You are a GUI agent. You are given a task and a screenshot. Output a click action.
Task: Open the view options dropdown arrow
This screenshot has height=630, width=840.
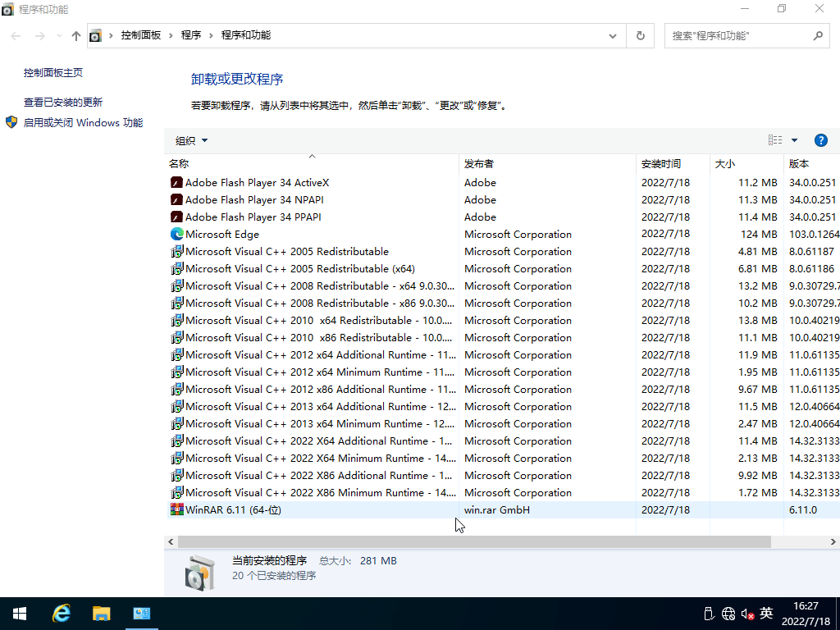click(x=794, y=140)
